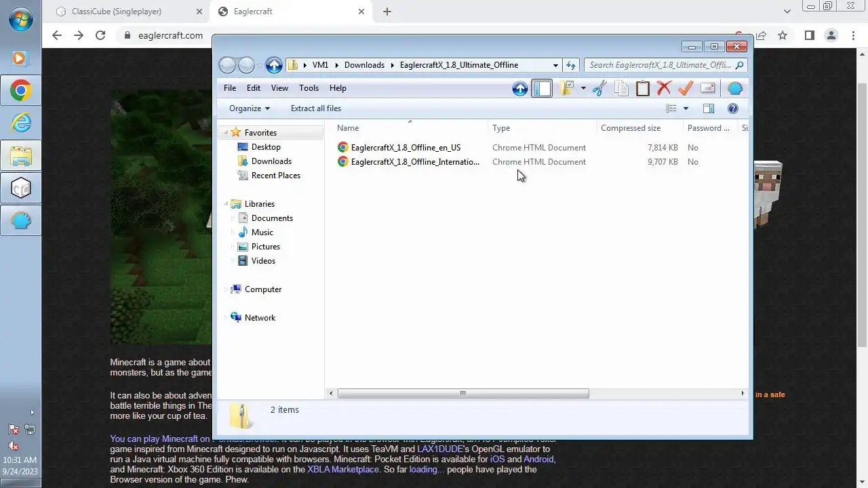
Task: Click the Up folder toolbar icon
Action: point(520,88)
